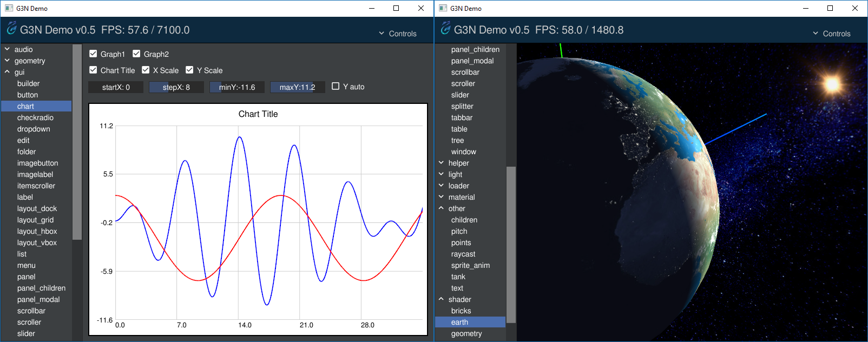This screenshot has width=868, height=342.
Task: Collapse the shader tree node
Action: pyautogui.click(x=441, y=299)
